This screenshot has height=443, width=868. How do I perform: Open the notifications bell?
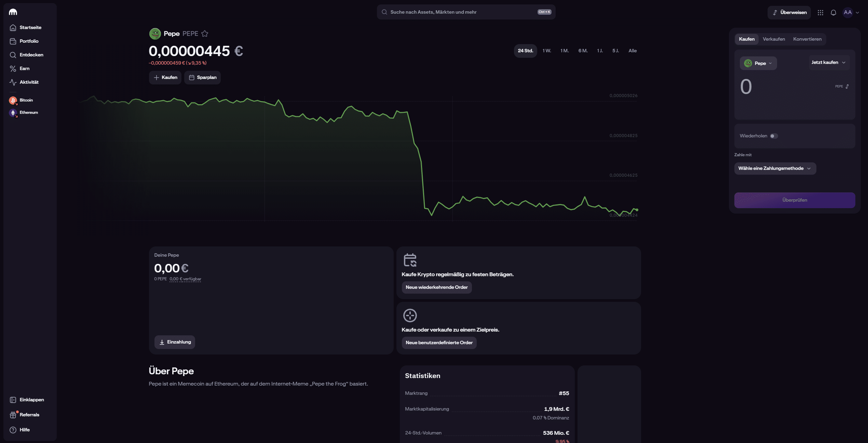pos(833,13)
